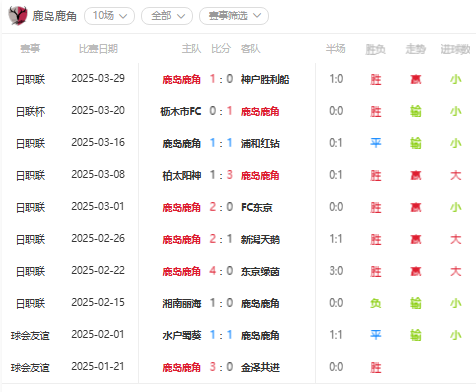Click the 大 goals marker in 柏太阳神 row
476x392 pixels.
pyautogui.click(x=456, y=175)
